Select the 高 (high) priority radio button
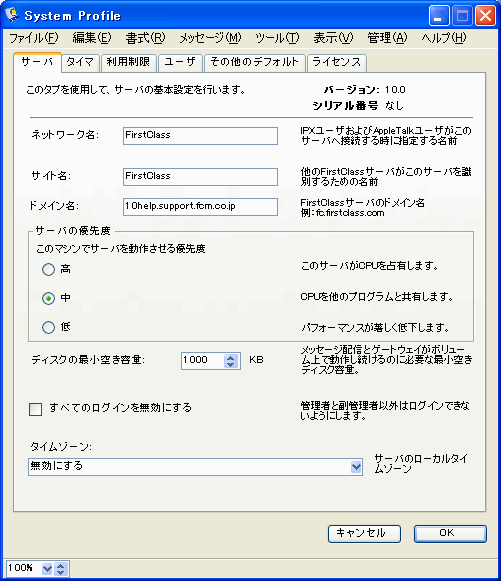The height and width of the screenshot is (581, 501). (48, 269)
